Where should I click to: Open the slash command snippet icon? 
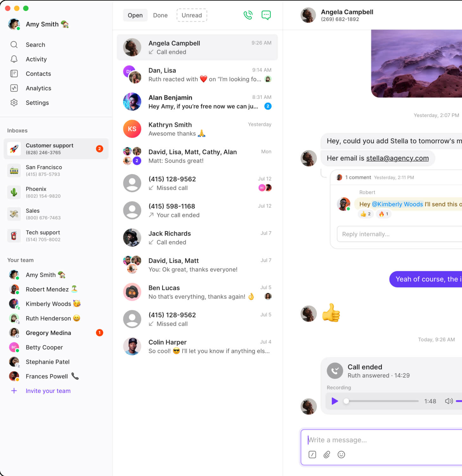[x=312, y=454]
